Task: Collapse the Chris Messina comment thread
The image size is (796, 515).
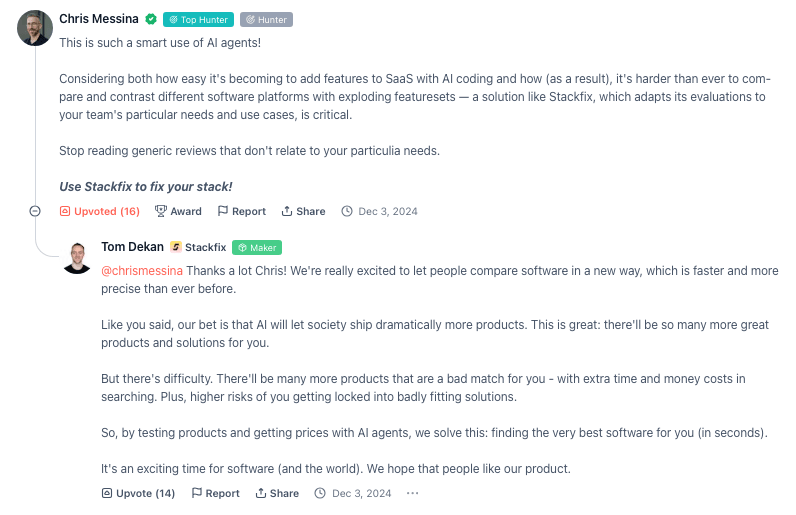Action: (x=35, y=211)
